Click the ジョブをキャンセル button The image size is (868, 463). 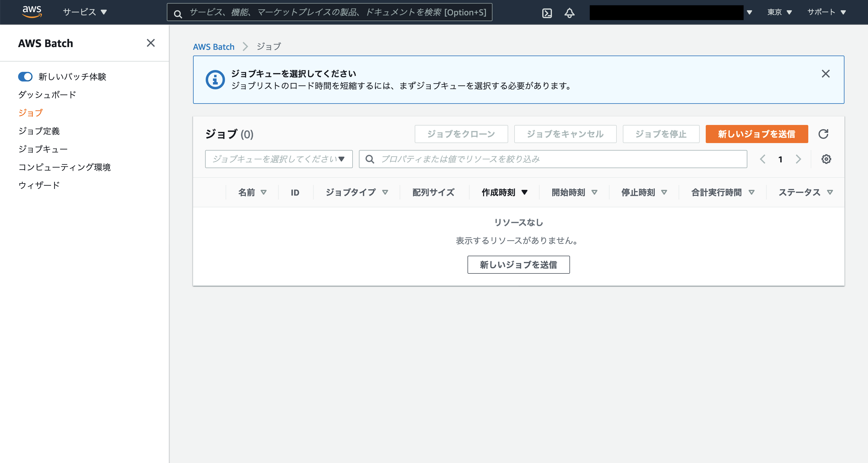click(565, 134)
